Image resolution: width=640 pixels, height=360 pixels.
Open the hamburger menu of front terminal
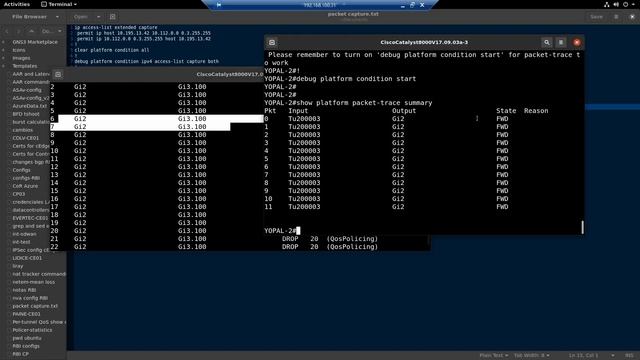[561, 42]
